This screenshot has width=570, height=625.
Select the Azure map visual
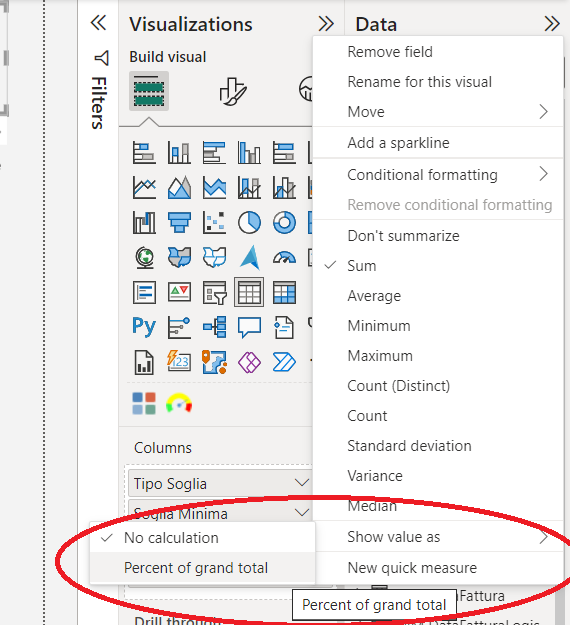click(x=250, y=257)
